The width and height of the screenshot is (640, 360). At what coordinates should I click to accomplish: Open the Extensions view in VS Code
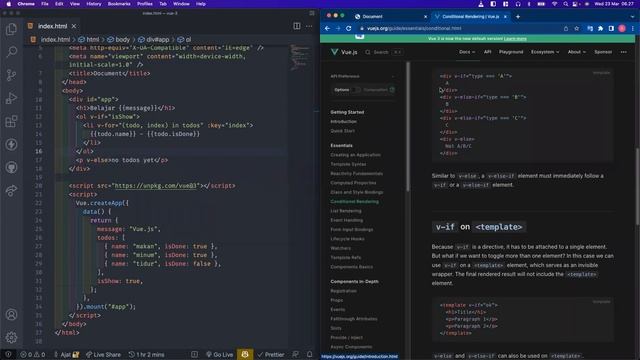[x=11, y=121]
